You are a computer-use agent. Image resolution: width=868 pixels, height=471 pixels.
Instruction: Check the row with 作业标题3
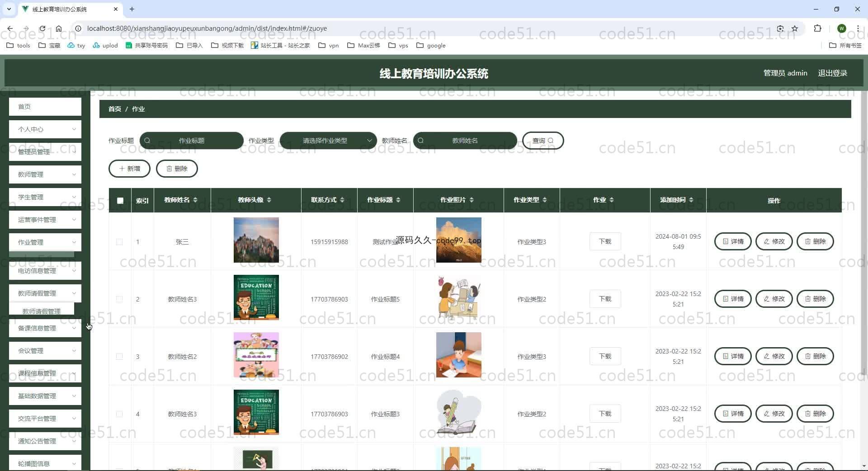[x=119, y=414]
